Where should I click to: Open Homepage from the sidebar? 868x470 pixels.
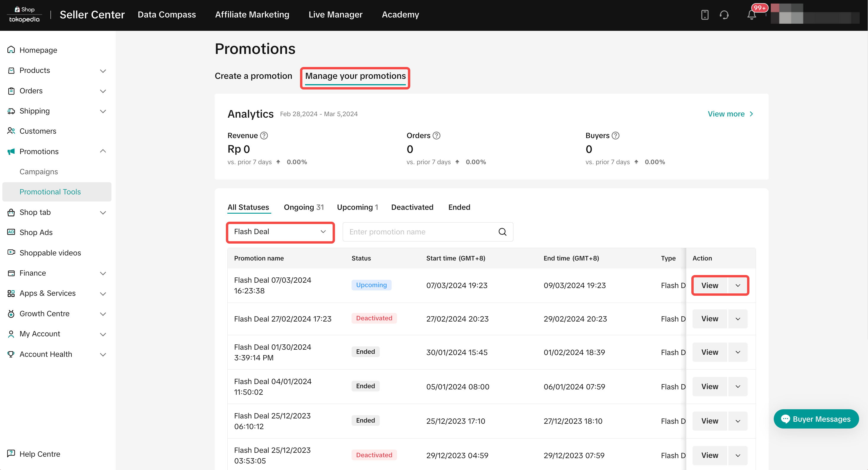point(39,50)
